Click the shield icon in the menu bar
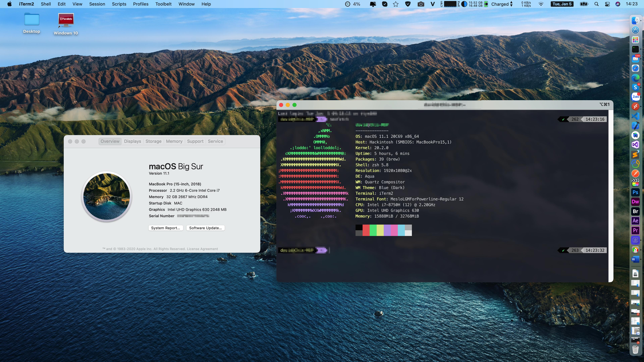 tap(408, 4)
